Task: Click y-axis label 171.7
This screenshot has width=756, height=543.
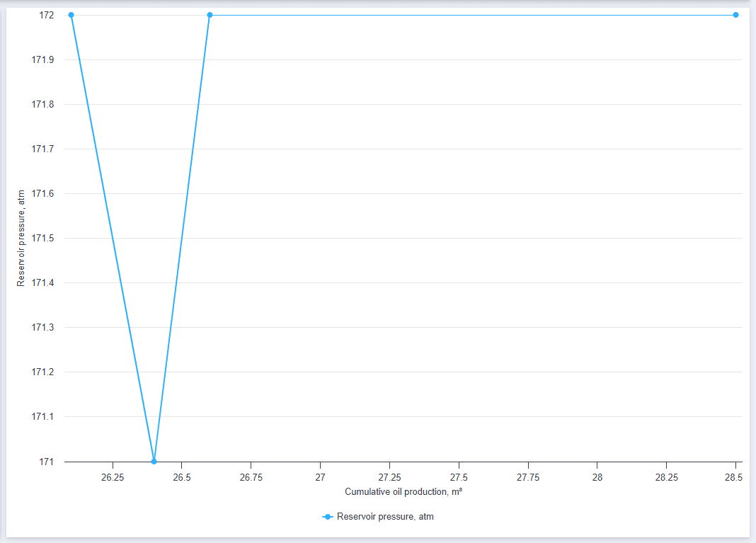Action: coord(43,149)
